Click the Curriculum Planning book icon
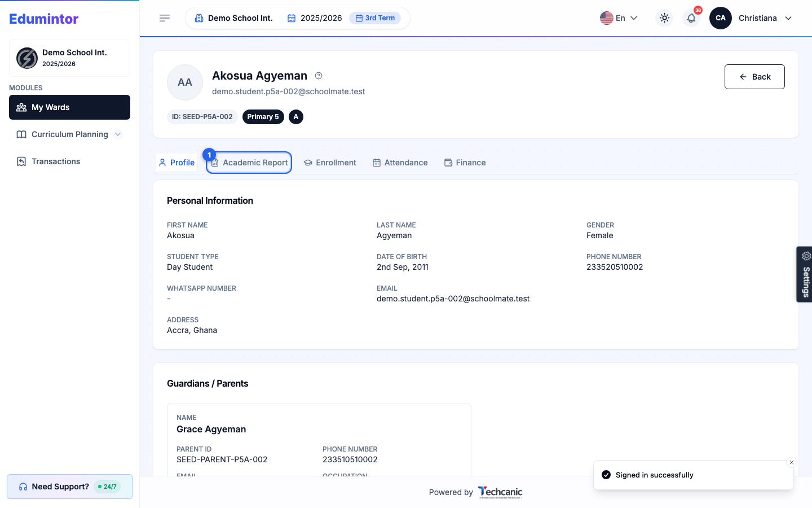The width and height of the screenshot is (812, 508). pos(21,134)
